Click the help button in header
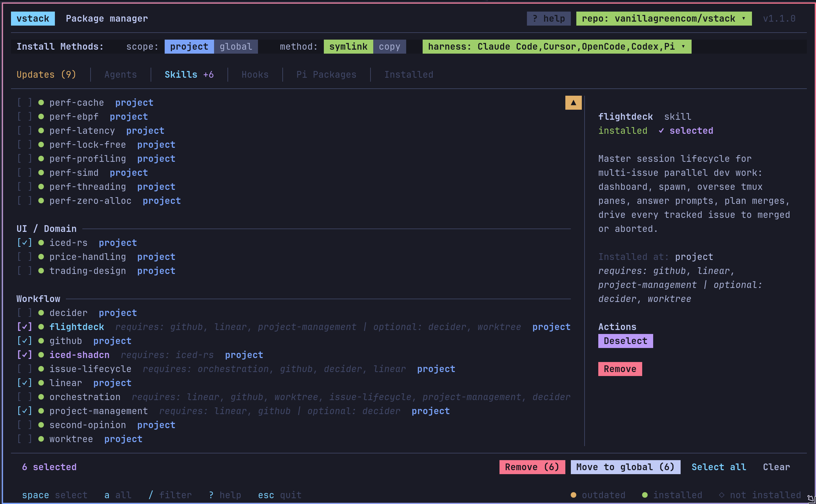 point(549,19)
